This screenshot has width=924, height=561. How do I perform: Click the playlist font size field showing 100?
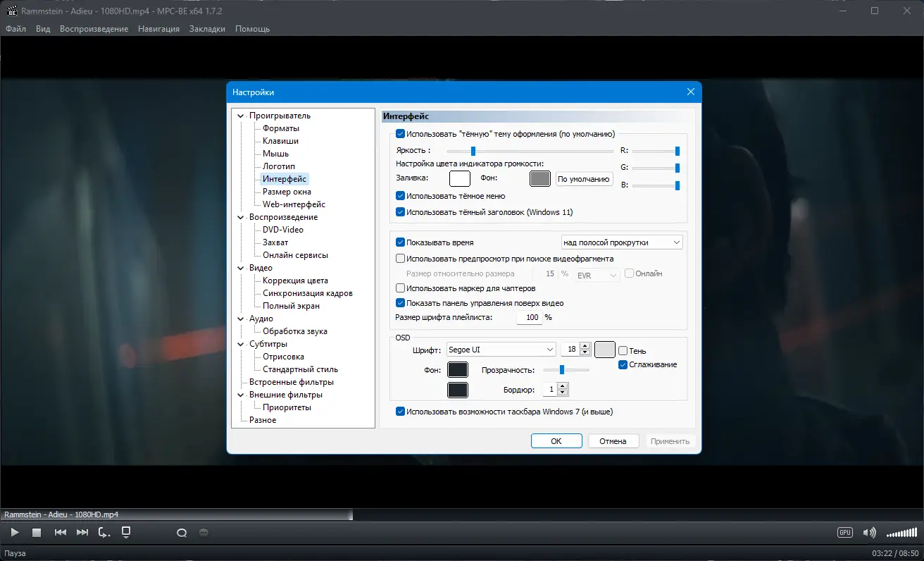529,318
